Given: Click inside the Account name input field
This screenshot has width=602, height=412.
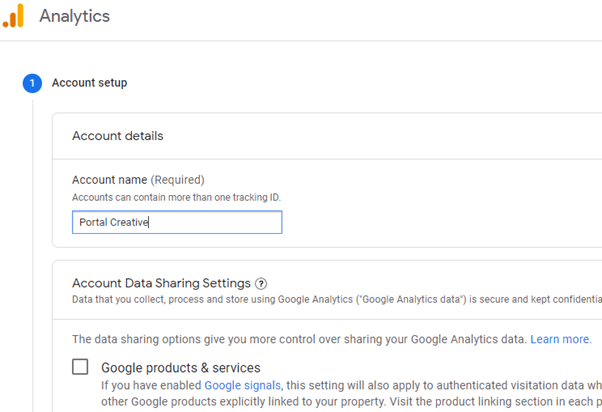Looking at the screenshot, I should click(x=177, y=222).
